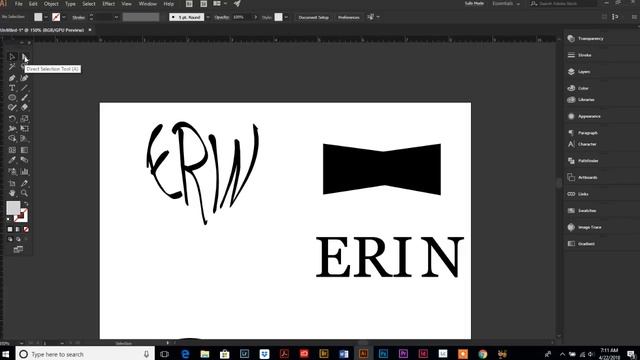Switch paint mode to Gradient
Viewport: 640px width, 360px height.
(x=18, y=229)
